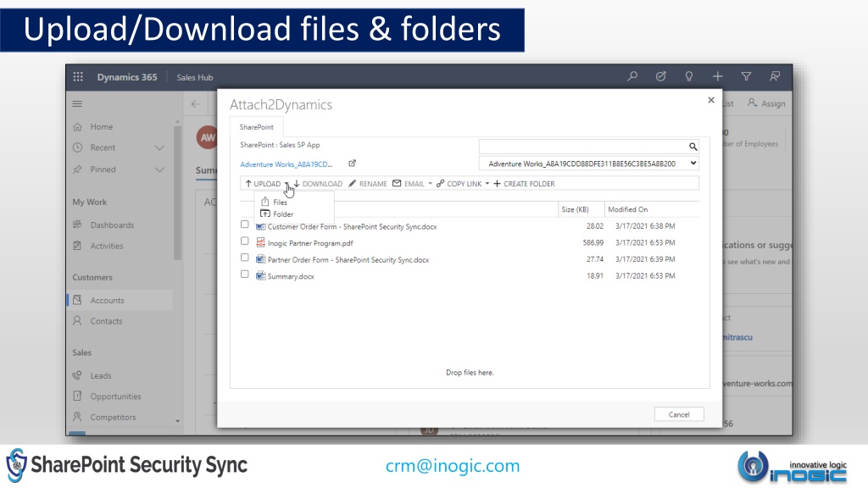The height and width of the screenshot is (488, 868).
Task: Open the advanced find funnel icon
Action: 746,76
